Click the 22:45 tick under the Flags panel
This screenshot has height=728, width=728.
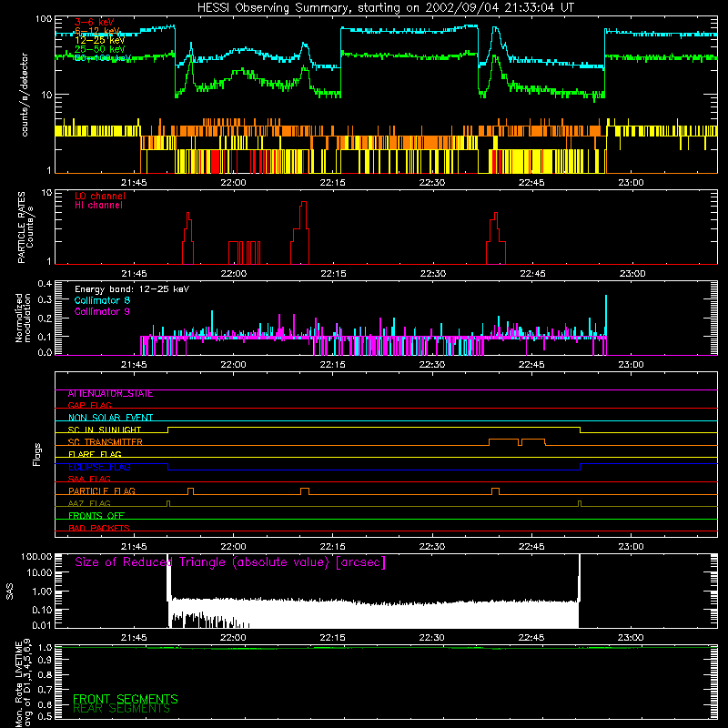pyautogui.click(x=531, y=547)
